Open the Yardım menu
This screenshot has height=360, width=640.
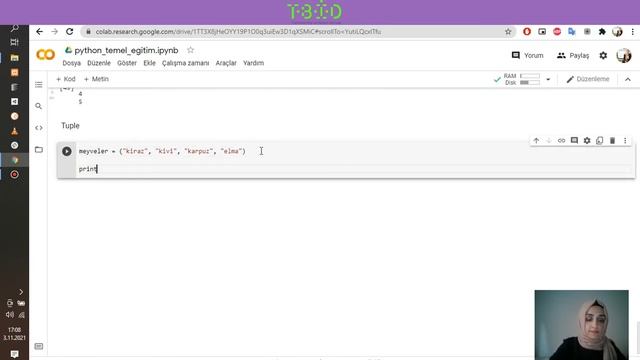253,63
